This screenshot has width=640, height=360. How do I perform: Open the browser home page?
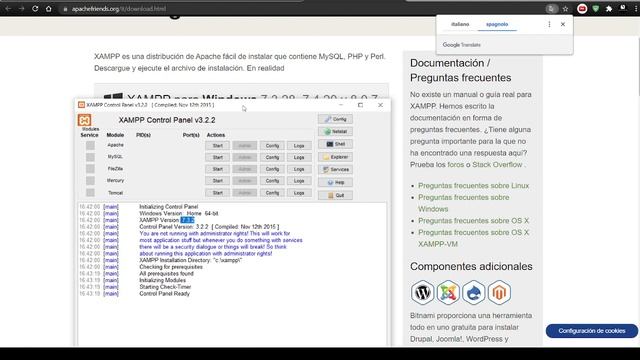click(x=49, y=9)
